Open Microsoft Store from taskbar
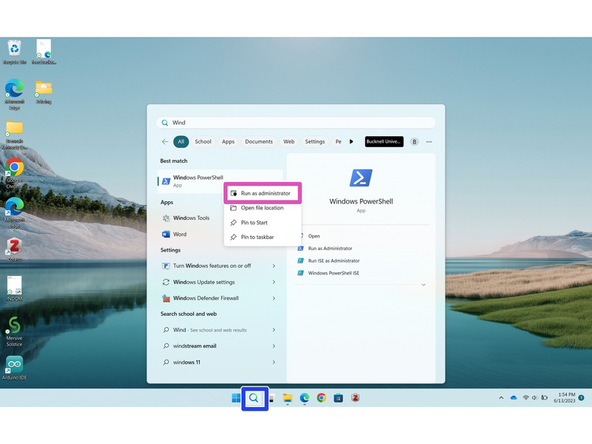 [338, 398]
